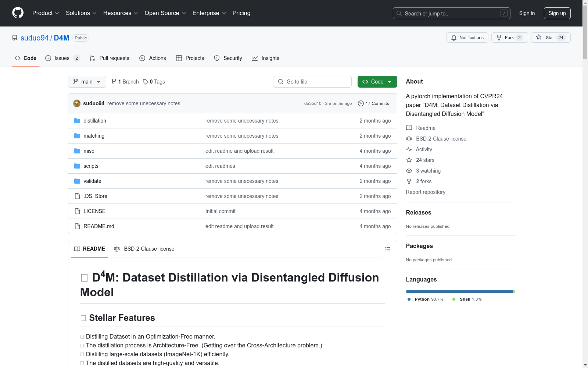
Task: Click the branch icon beside 1 Branch
Action: pos(114,82)
